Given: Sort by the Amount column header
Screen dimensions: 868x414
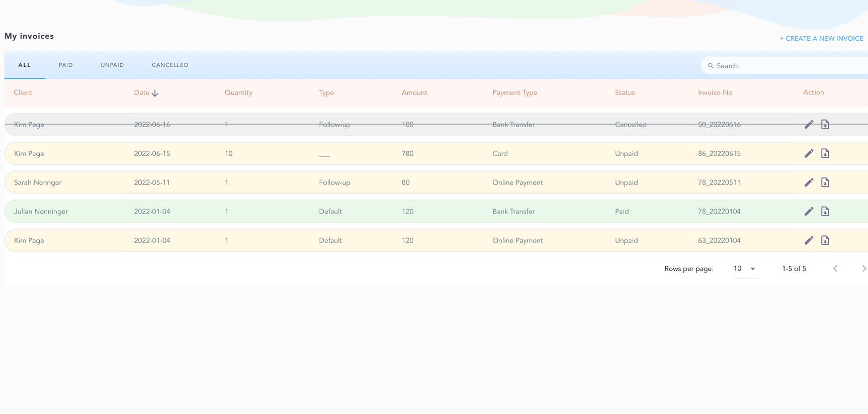Looking at the screenshot, I should coord(414,92).
